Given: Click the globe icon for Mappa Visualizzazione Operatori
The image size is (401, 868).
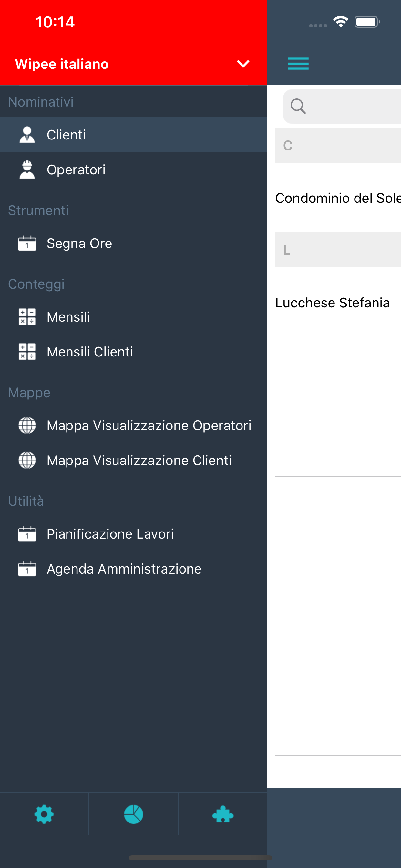Looking at the screenshot, I should point(27,425).
